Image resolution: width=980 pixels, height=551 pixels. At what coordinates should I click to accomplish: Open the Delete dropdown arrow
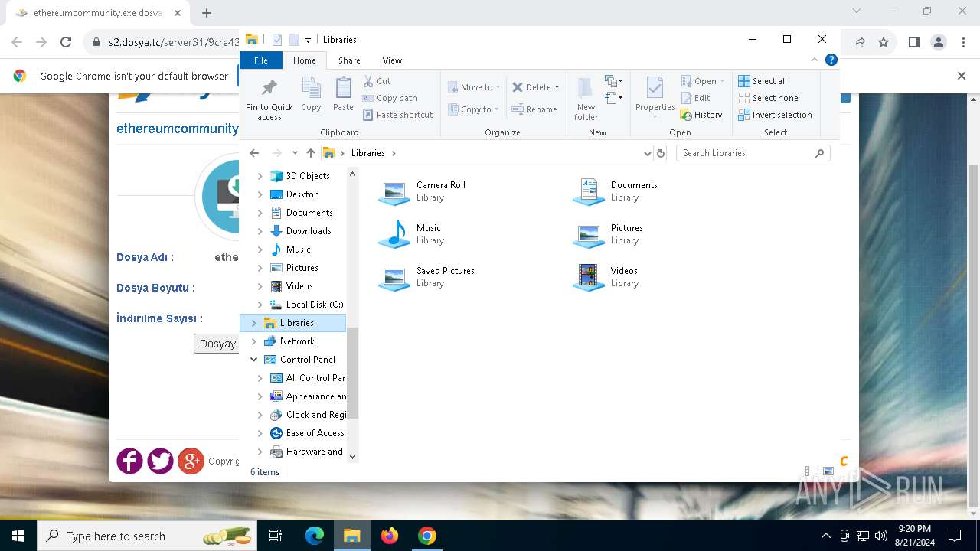coord(557,87)
